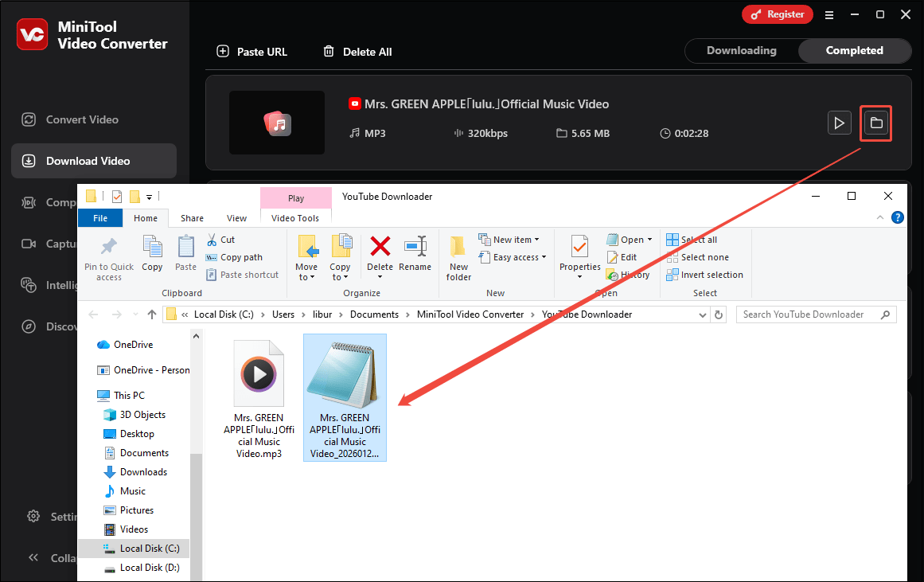Play the downloaded Mrs. GREEN APPLE file
Viewport: 924px width, 582px height.
[x=839, y=123]
